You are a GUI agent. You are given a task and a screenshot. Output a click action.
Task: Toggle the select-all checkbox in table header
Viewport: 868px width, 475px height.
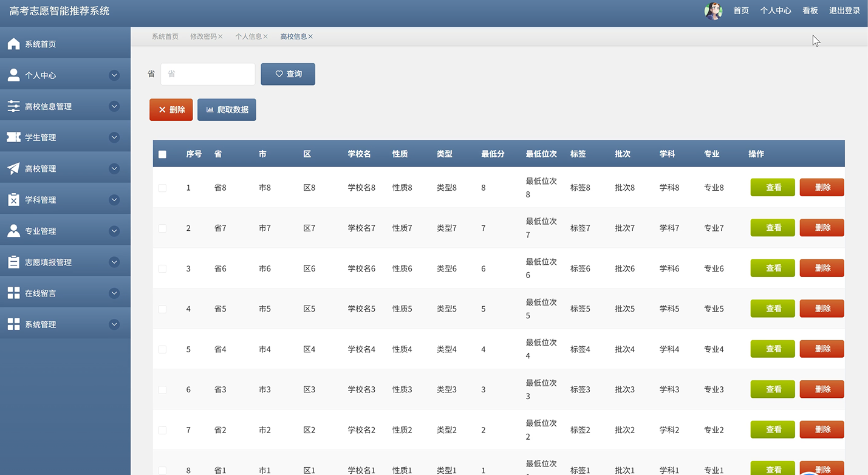162,154
